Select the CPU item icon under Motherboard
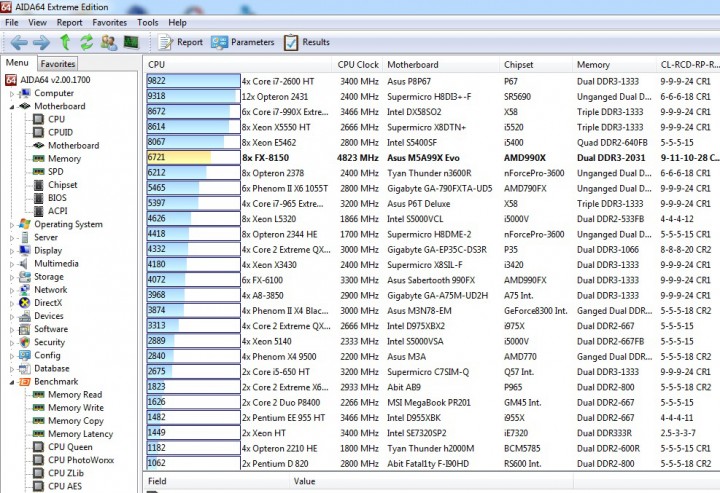The width and height of the screenshot is (720, 493). click(x=39, y=119)
